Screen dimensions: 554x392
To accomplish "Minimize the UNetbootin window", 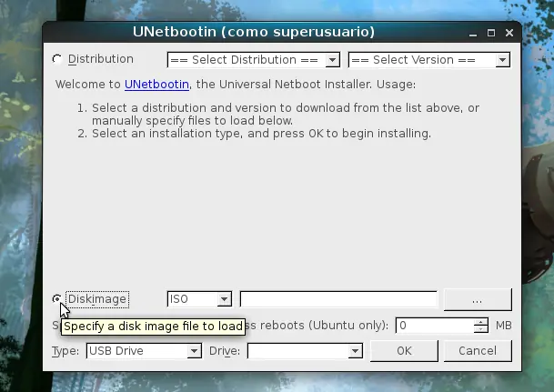I will coord(473,33).
